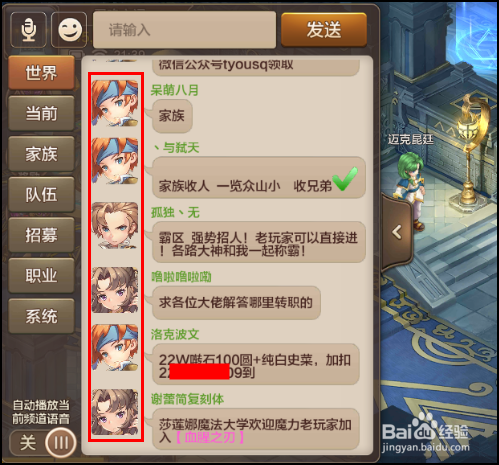Image resolution: width=499 pixels, height=465 pixels.
Task: Tap the avatar beside 噜啦噜啦嘞
Action: [115, 290]
